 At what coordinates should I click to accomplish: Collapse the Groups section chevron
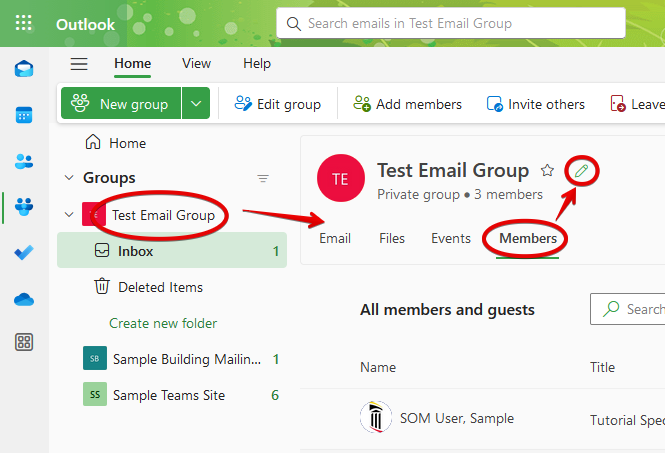point(69,178)
